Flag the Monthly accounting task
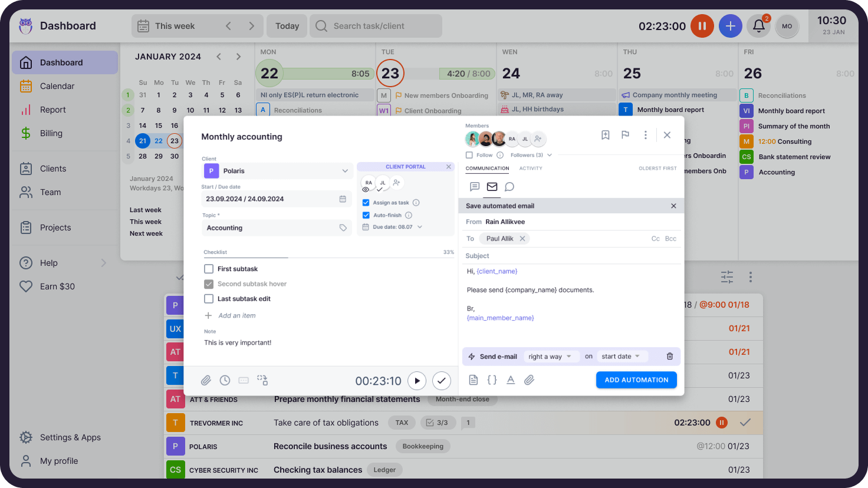Image resolution: width=868 pixels, height=488 pixels. 625,135
